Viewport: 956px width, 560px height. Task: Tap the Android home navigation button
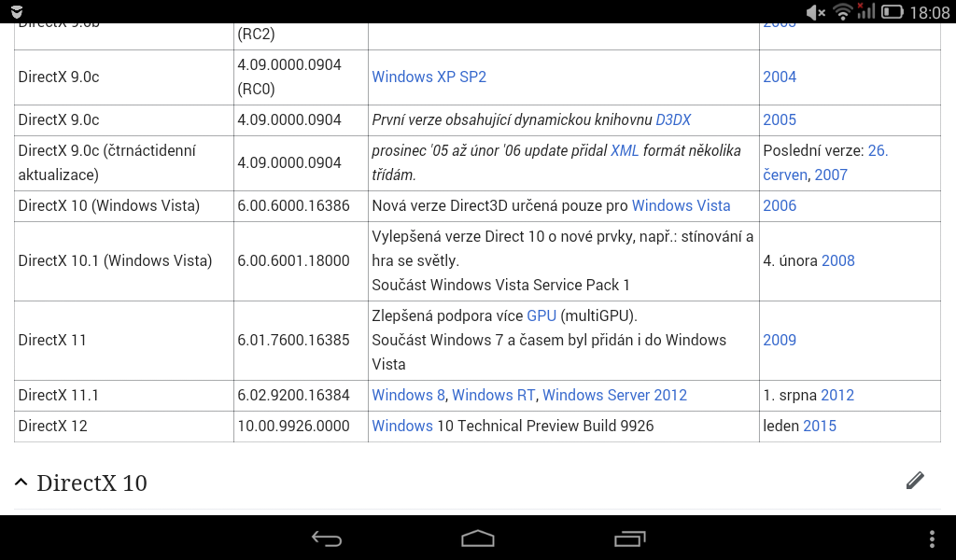(x=478, y=539)
